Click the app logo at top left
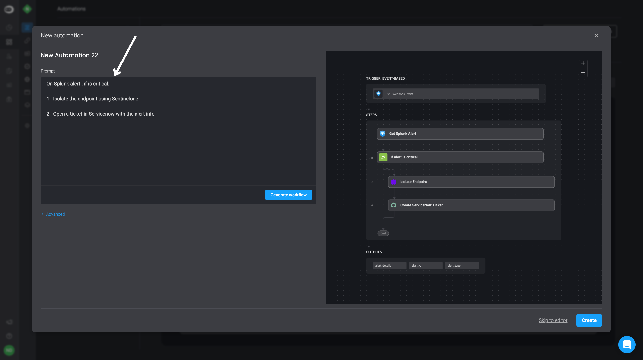 9,10
